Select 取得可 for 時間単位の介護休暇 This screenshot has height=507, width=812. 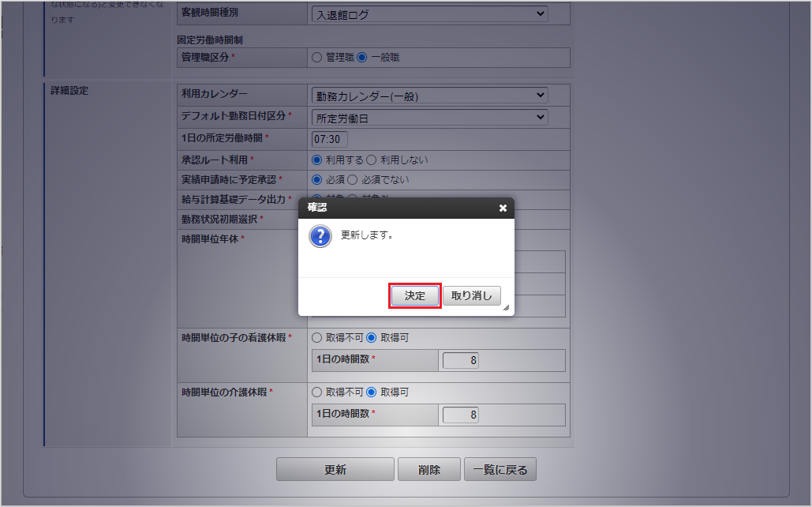point(372,392)
